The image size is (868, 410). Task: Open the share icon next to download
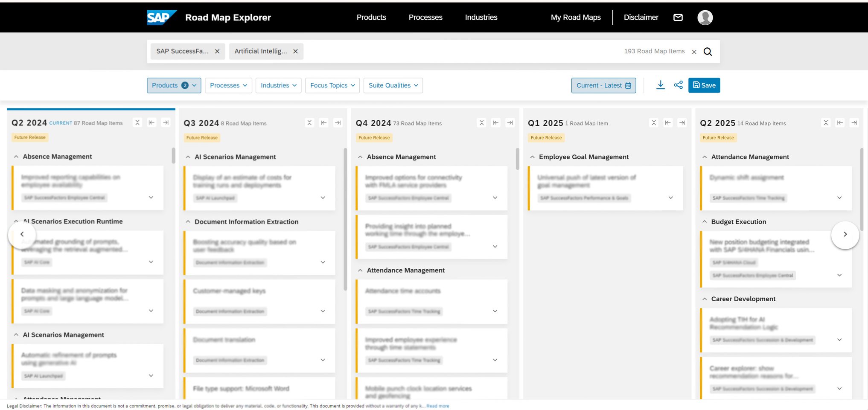click(679, 85)
